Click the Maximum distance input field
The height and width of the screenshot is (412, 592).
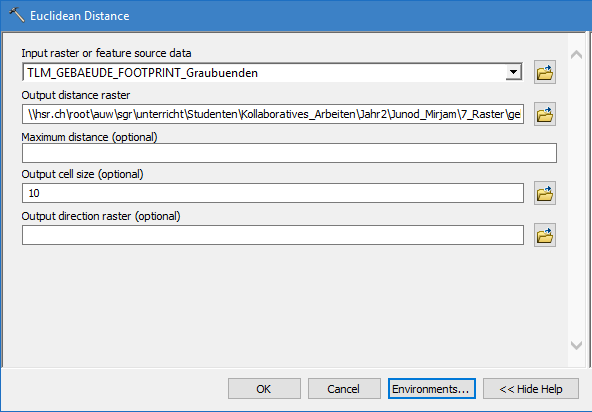(x=289, y=153)
